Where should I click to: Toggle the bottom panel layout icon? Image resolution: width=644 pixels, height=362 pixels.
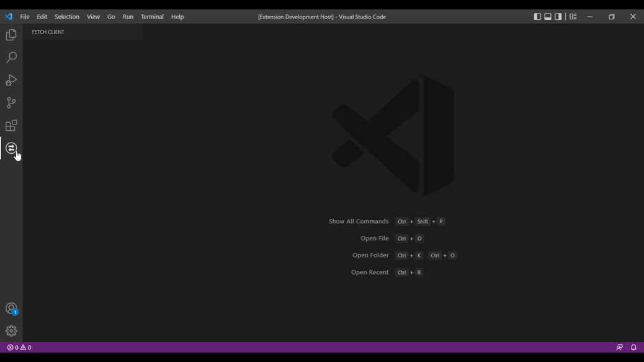[548, 16]
